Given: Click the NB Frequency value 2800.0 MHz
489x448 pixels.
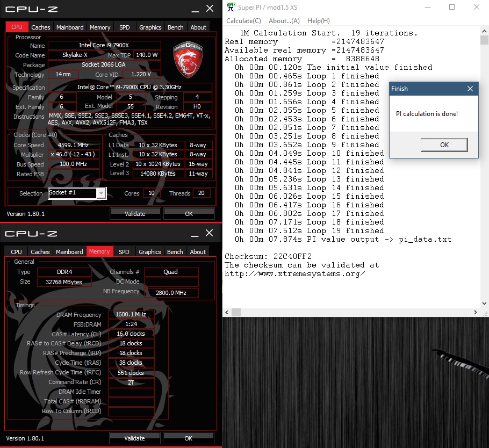Looking at the screenshot, I should coord(171,293).
